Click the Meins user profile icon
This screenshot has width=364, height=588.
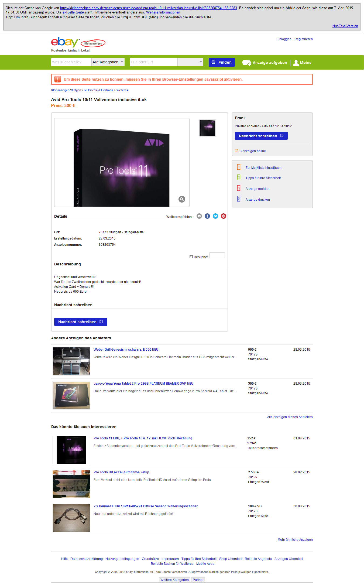coord(296,63)
